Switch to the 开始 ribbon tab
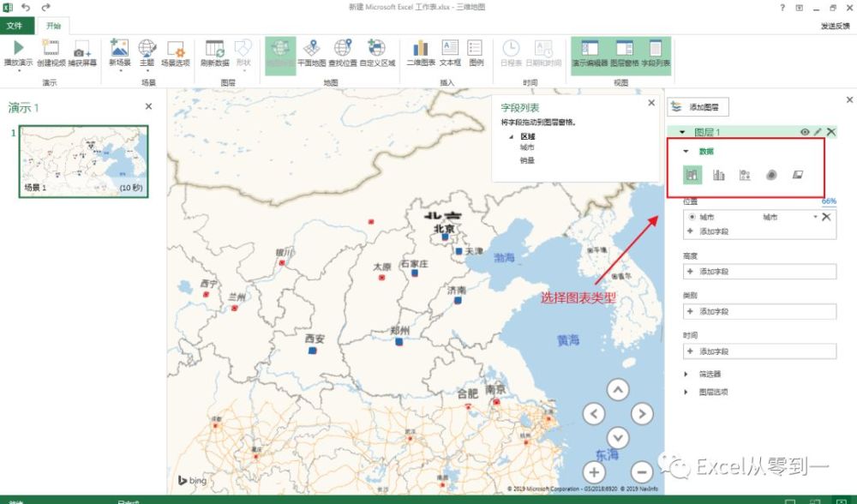 pyautogui.click(x=52, y=25)
